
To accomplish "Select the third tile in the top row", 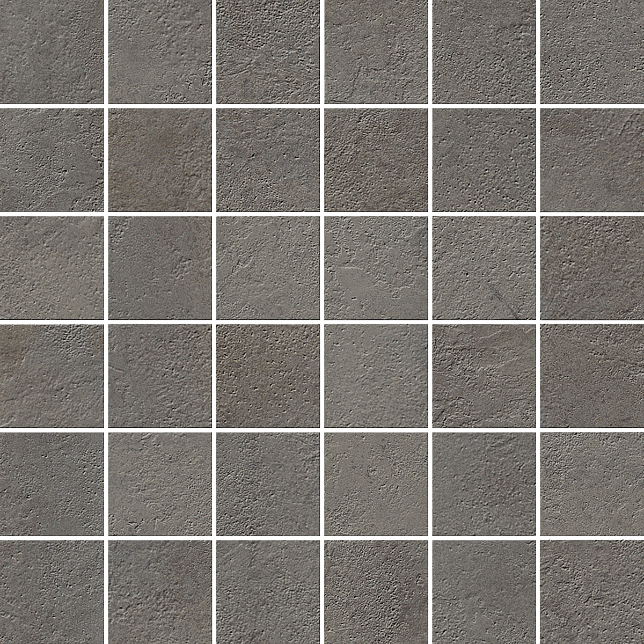I will 268,52.
